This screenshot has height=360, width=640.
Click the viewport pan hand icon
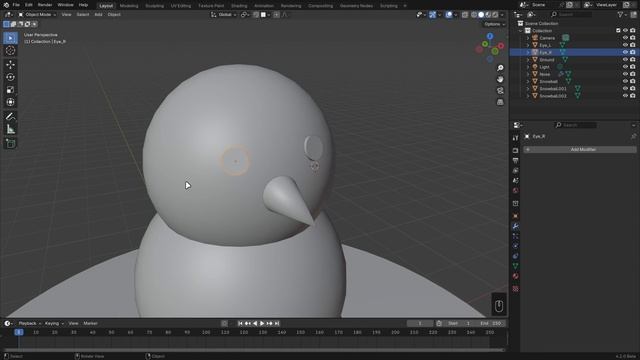click(x=500, y=79)
